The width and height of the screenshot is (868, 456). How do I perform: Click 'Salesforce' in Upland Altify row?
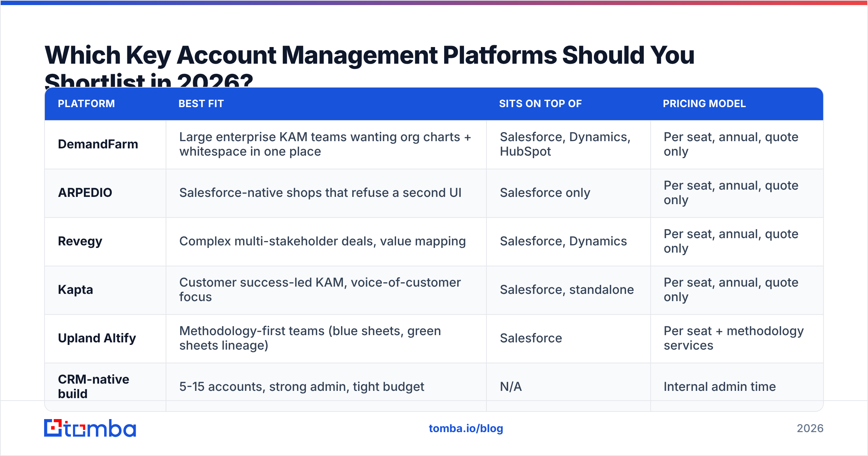tap(531, 338)
